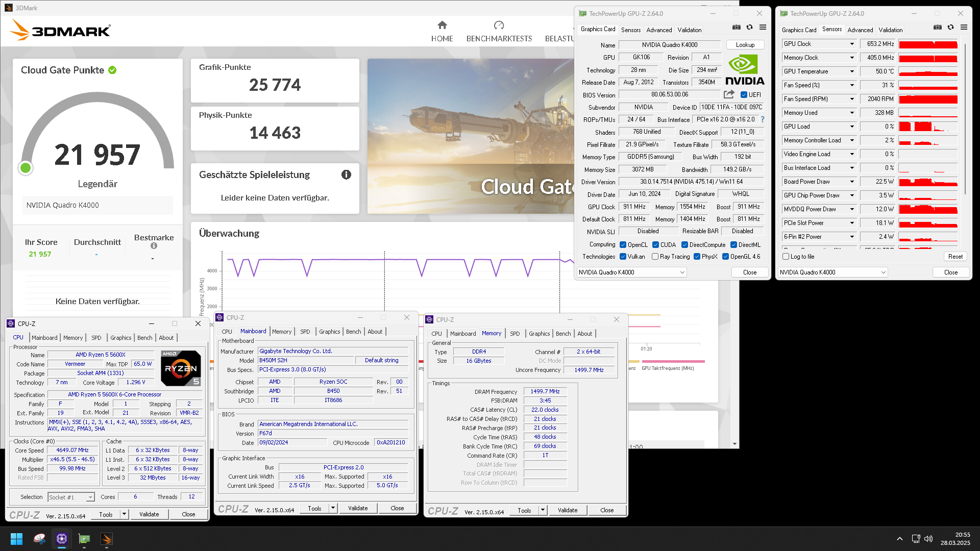This screenshot has width=980, height=551.
Task: Toggle the Vulkan checkbox
Action: coord(623,257)
